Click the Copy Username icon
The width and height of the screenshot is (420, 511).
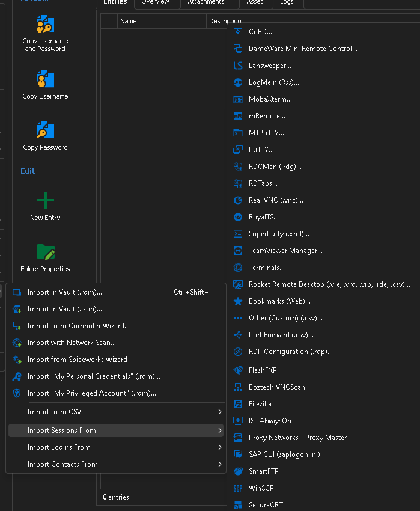(45, 79)
